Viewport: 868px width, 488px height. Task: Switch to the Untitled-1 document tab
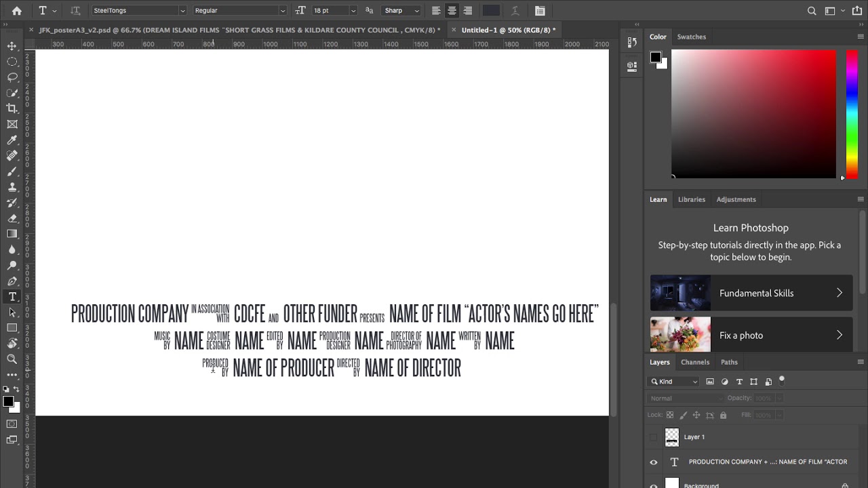(x=508, y=30)
